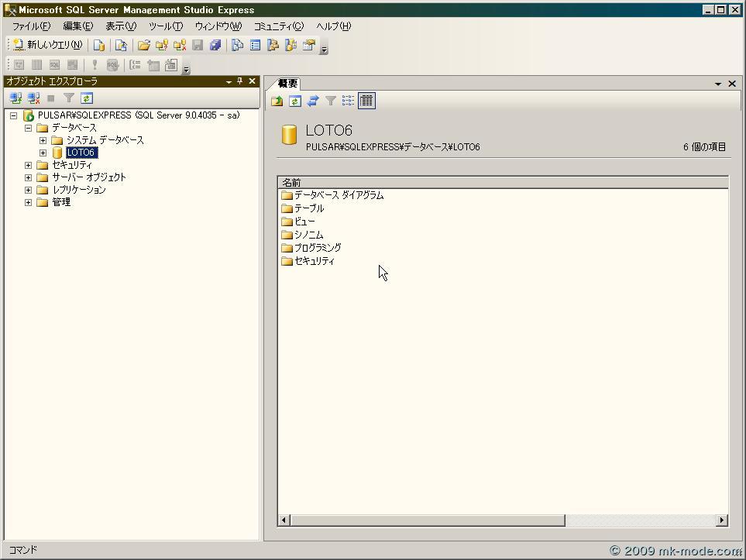Click the Save All icon in main toolbar
The height and width of the screenshot is (560, 746).
click(215, 45)
